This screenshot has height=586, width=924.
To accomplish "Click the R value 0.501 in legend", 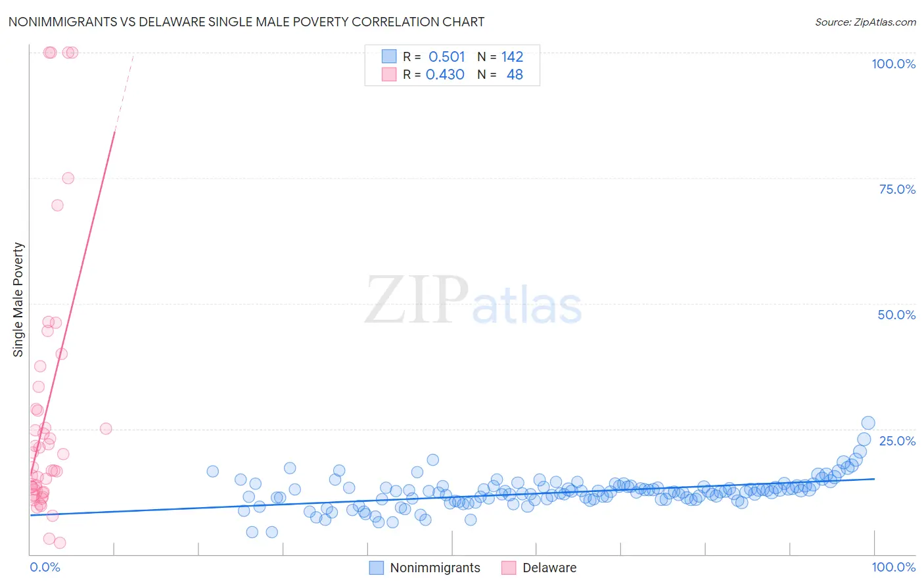I will (x=447, y=56).
